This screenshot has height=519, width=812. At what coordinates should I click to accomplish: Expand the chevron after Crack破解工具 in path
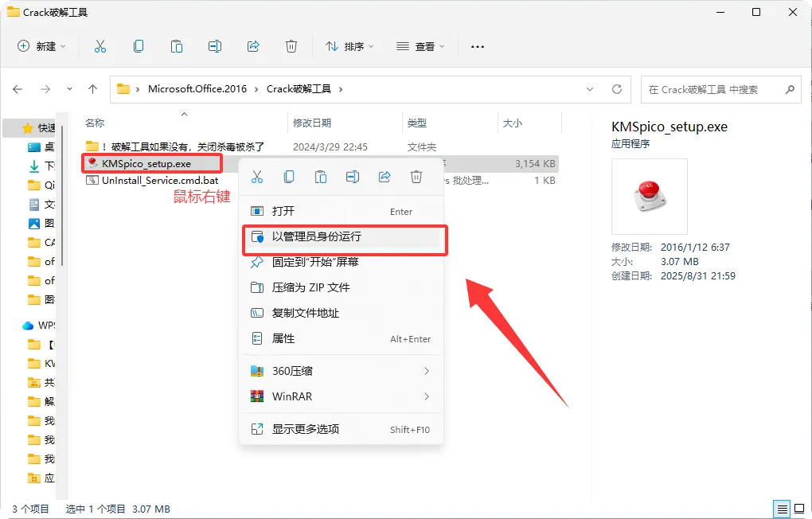[x=340, y=89]
